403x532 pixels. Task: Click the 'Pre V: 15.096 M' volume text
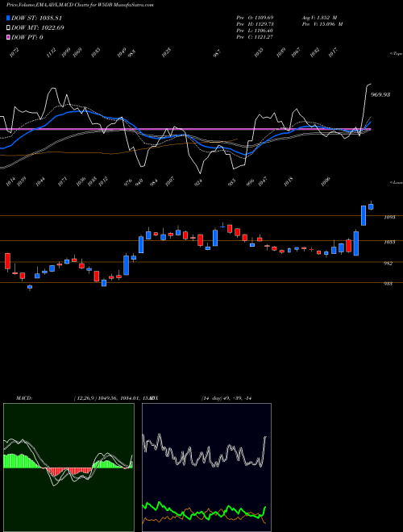click(322, 24)
